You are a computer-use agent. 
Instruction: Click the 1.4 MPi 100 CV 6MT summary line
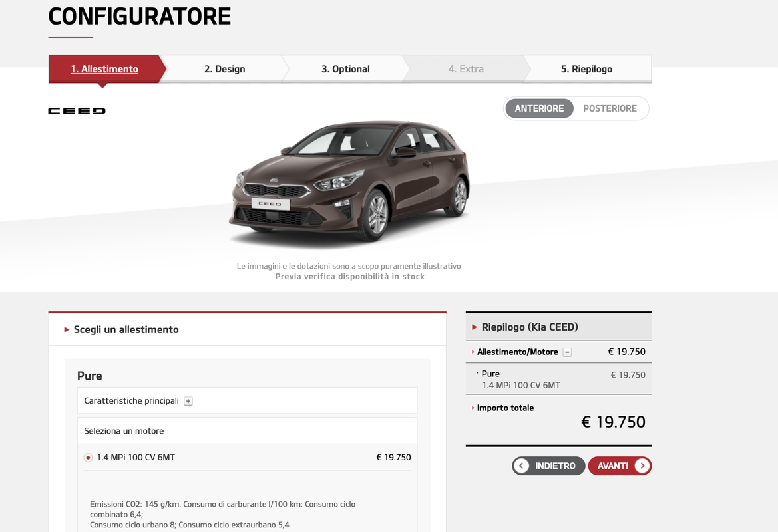(x=521, y=385)
